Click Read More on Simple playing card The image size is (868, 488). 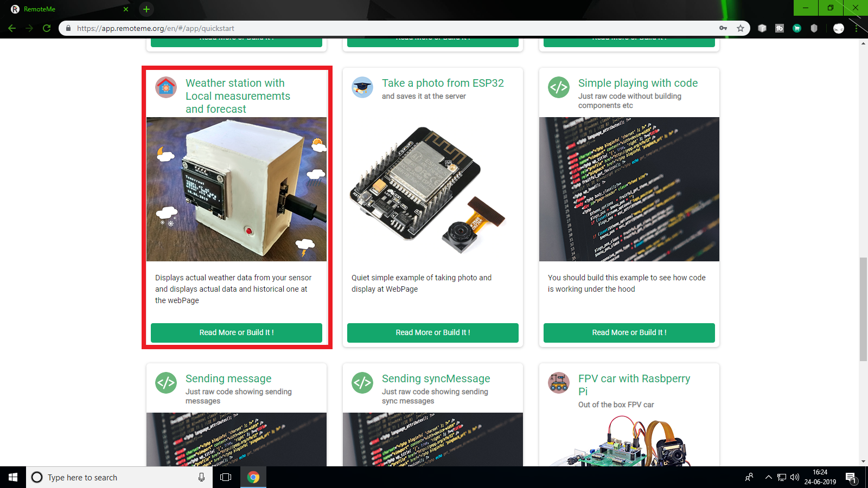(x=629, y=332)
